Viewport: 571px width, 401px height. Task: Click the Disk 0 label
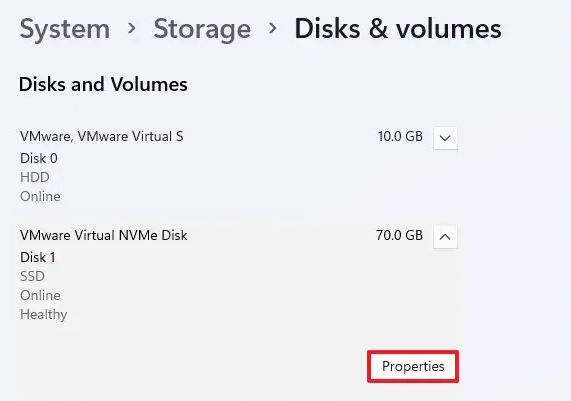(39, 158)
